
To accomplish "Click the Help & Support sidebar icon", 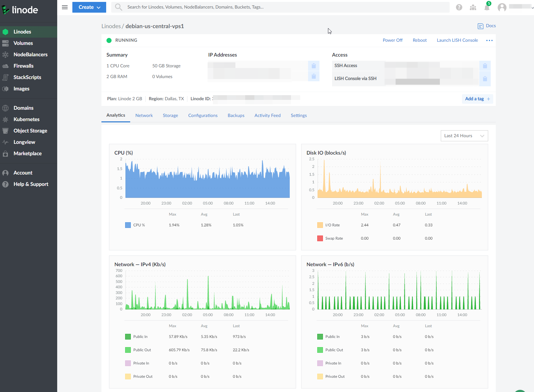I will coord(5,184).
